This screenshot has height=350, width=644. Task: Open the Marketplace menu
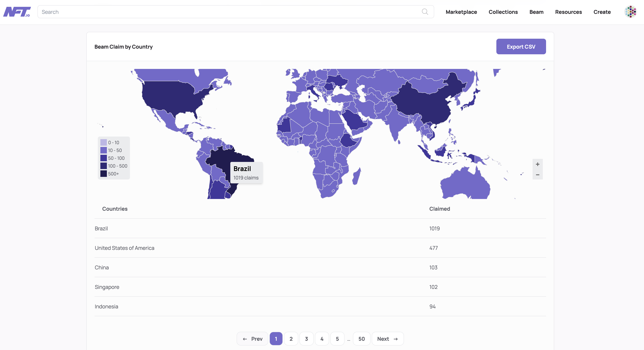pyautogui.click(x=461, y=12)
